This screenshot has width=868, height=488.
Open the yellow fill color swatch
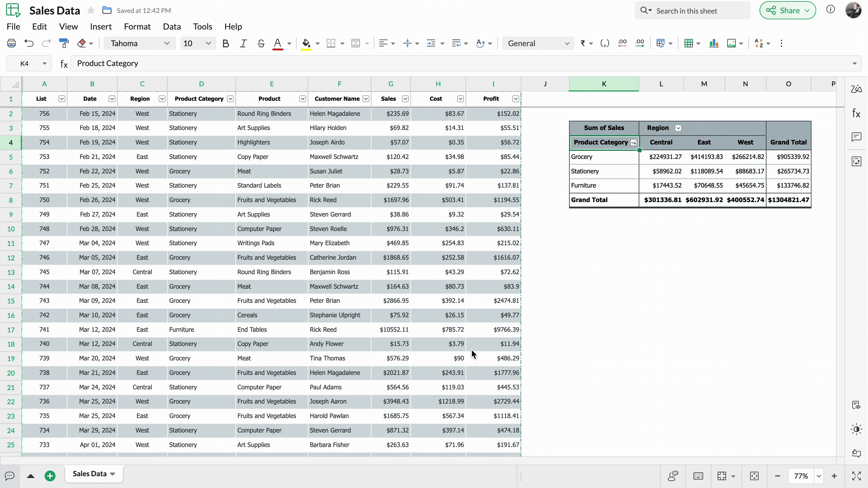tap(306, 43)
